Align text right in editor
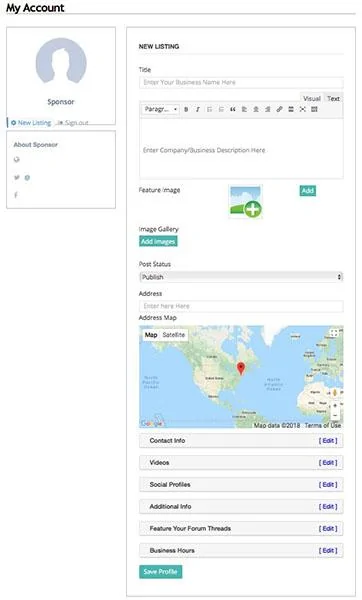The width and height of the screenshot is (362, 600). 267,109
